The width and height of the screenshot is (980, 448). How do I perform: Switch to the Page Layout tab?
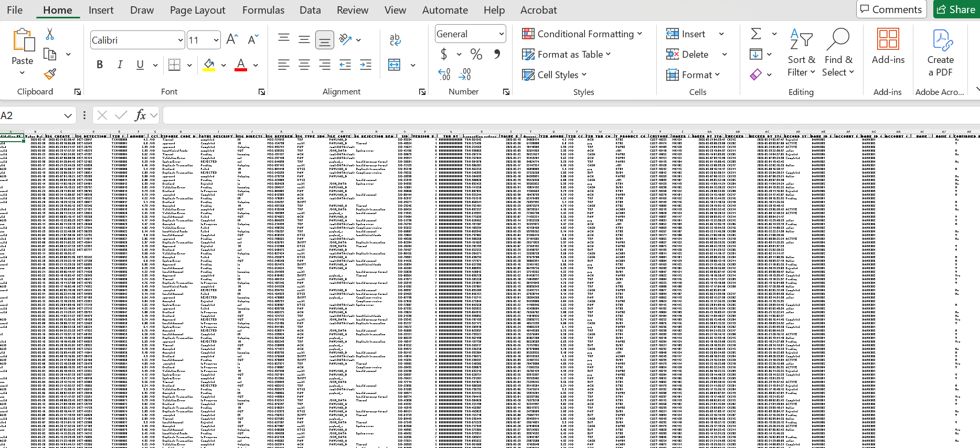click(197, 10)
